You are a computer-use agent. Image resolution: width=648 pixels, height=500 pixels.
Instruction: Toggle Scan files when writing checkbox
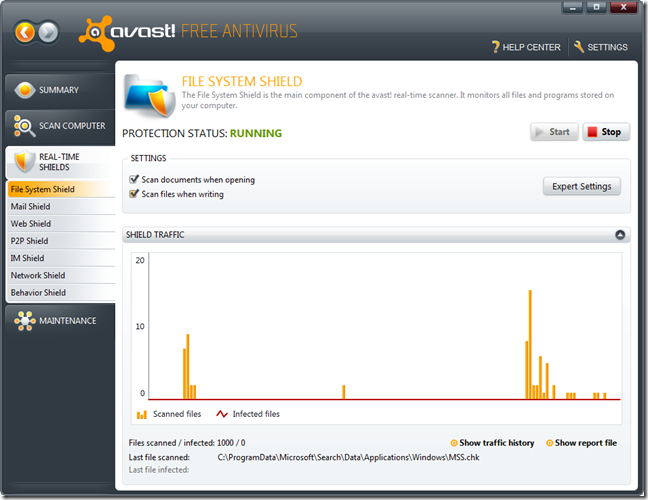click(133, 194)
